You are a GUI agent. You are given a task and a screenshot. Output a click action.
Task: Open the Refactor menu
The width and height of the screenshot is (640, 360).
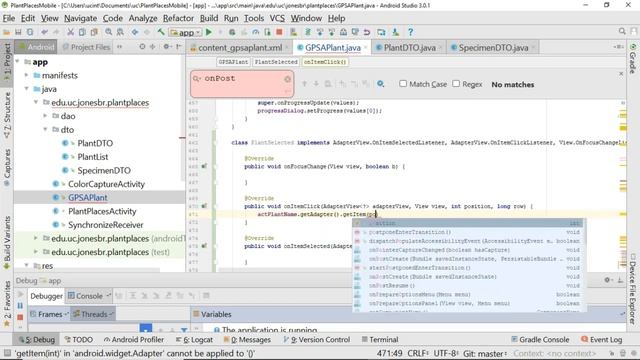tap(178, 18)
